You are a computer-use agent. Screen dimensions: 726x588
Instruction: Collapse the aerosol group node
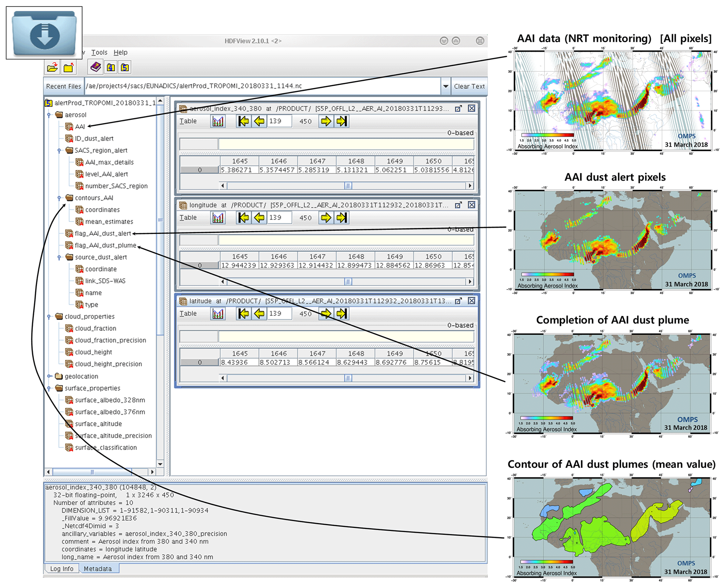(x=49, y=115)
